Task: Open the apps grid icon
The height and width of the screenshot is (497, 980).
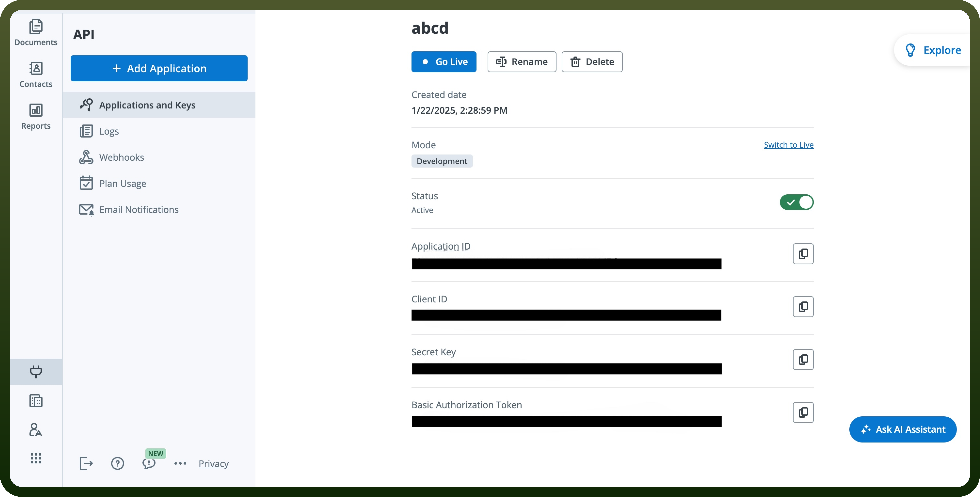Action: tap(36, 458)
